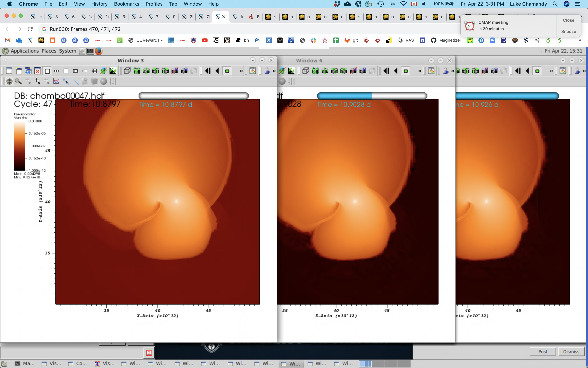Select the blue line tool
Screen dimensions: 588x368
[x=75, y=81]
